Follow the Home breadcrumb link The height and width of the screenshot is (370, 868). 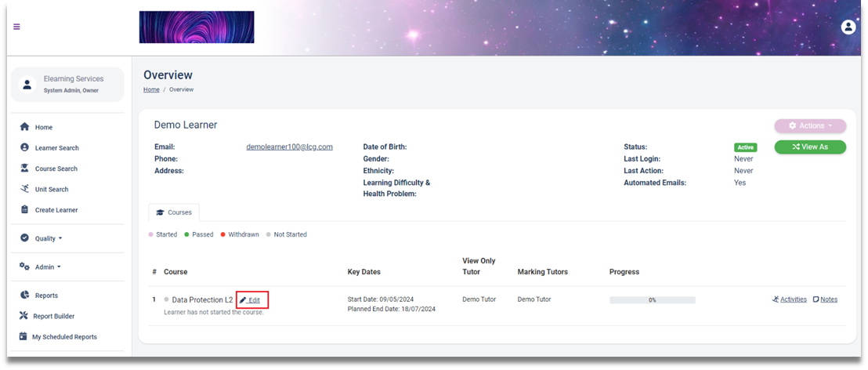pyautogui.click(x=151, y=89)
